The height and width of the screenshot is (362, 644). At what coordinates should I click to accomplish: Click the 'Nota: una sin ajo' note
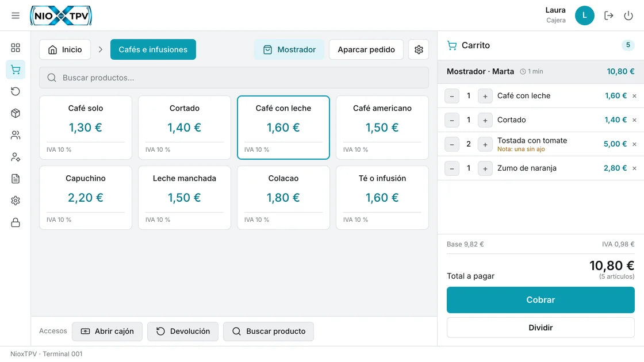pyautogui.click(x=521, y=149)
